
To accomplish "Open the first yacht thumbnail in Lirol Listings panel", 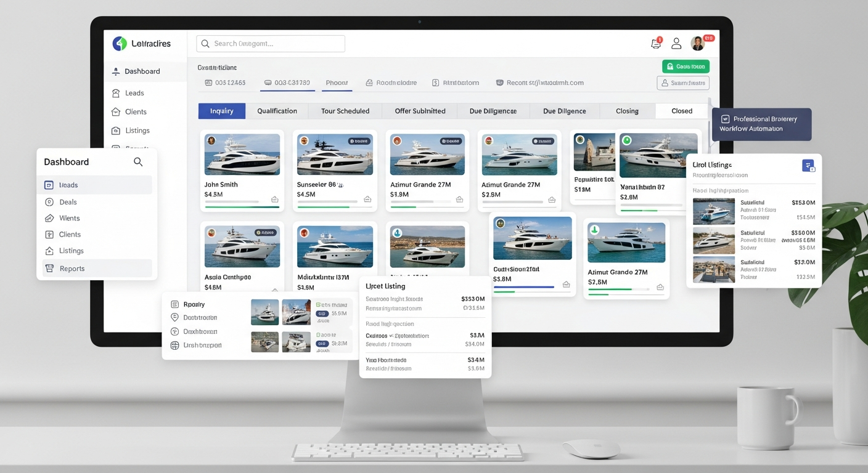I will (x=714, y=211).
